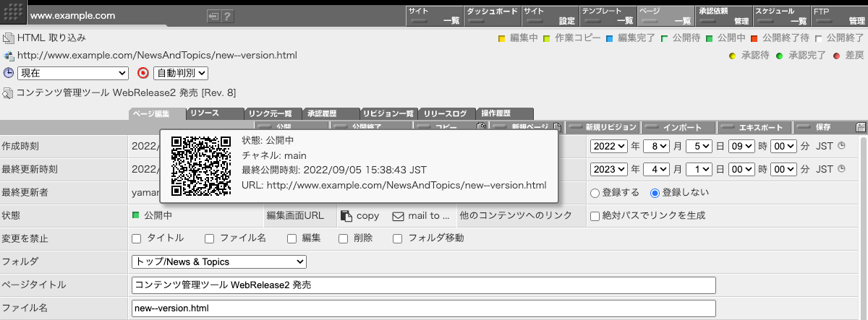The image size is (868, 320).
Task: Check the 削除 change-lock checkbox
Action: pos(344,238)
